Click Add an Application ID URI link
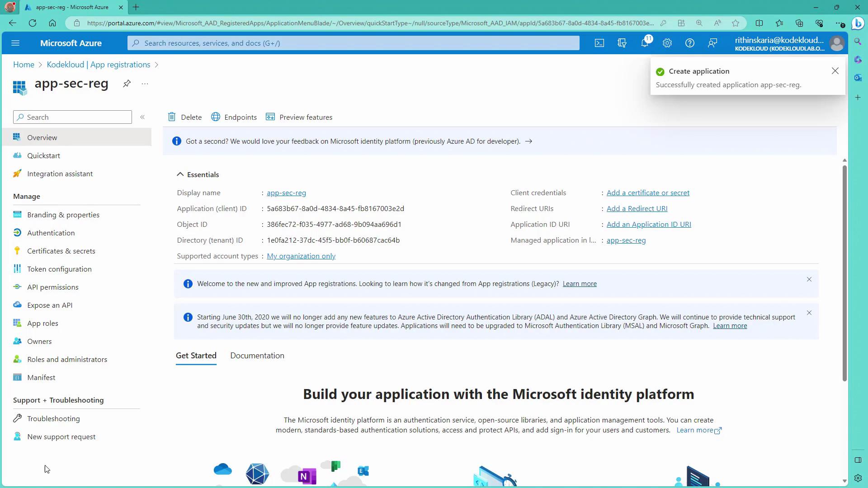The image size is (868, 488). pyautogui.click(x=649, y=224)
